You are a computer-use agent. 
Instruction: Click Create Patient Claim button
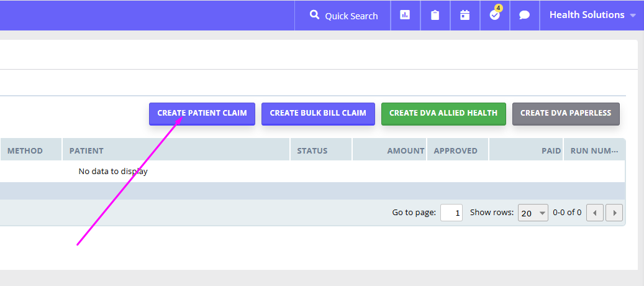(x=202, y=113)
